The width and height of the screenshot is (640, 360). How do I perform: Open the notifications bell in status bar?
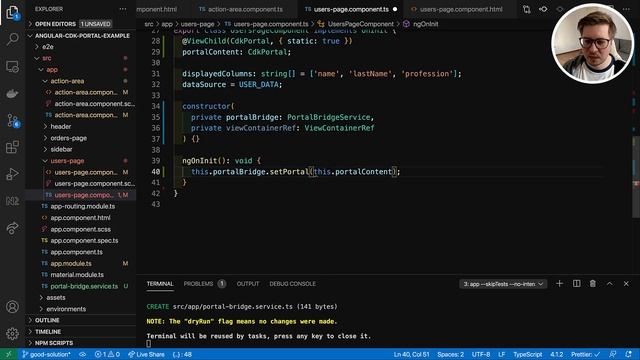click(629, 354)
